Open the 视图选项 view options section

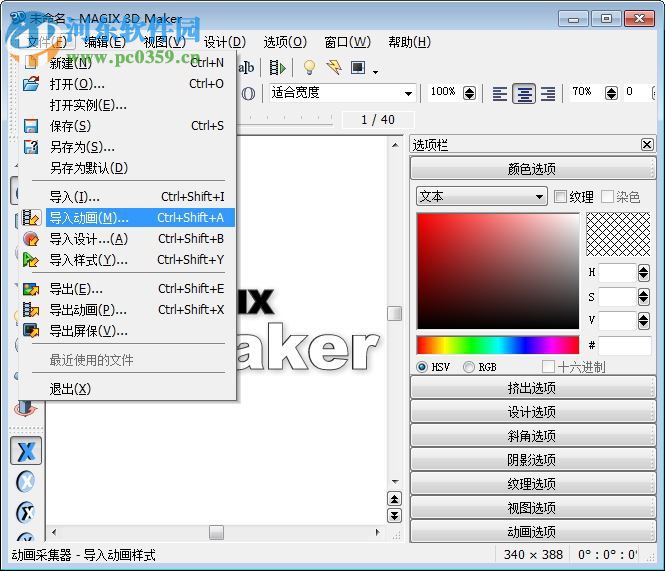(533, 507)
